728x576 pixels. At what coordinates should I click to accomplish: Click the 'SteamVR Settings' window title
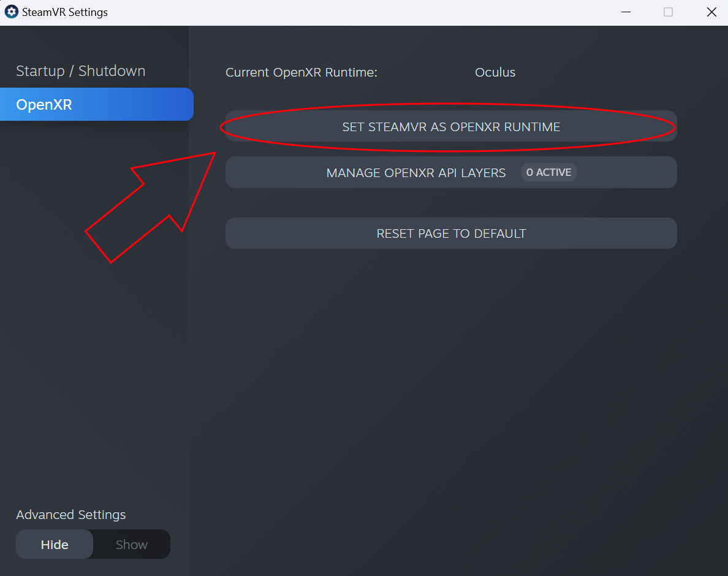65,12
